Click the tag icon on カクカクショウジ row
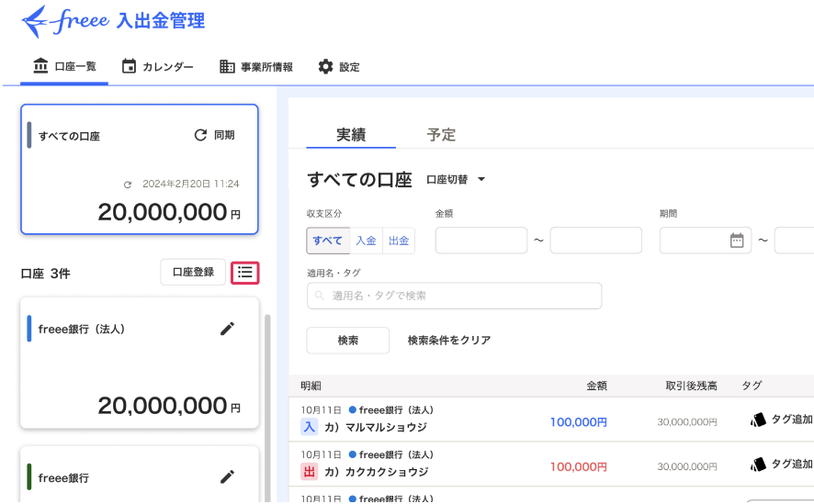 [758, 465]
